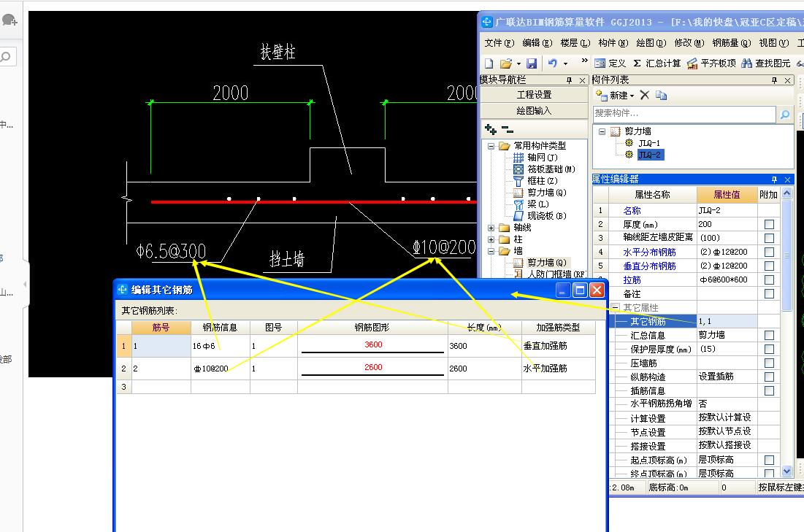The width and height of the screenshot is (804, 532).
Task: Collapse the 常用构件类型 tree folder
Action: click(491, 146)
